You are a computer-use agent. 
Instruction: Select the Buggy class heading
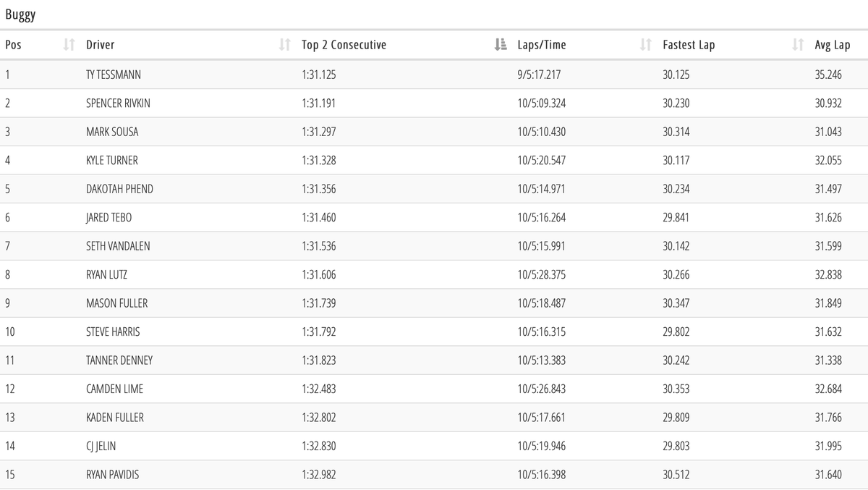pos(20,15)
